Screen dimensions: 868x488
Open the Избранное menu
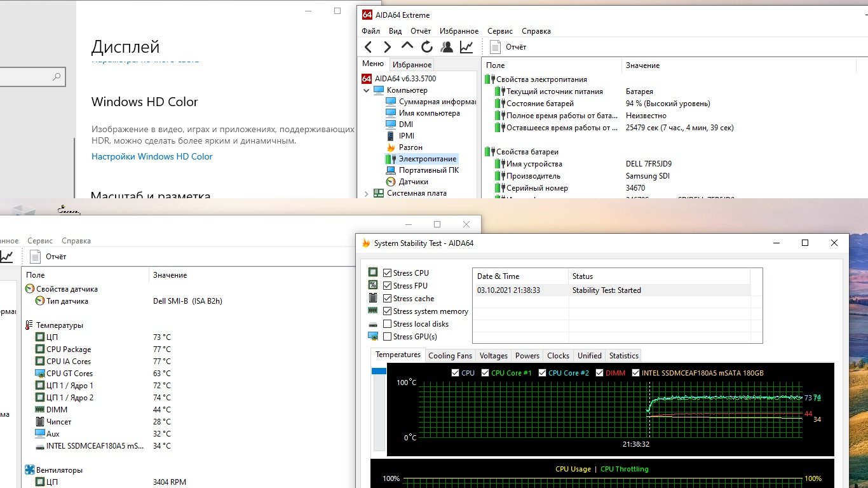pyautogui.click(x=459, y=31)
